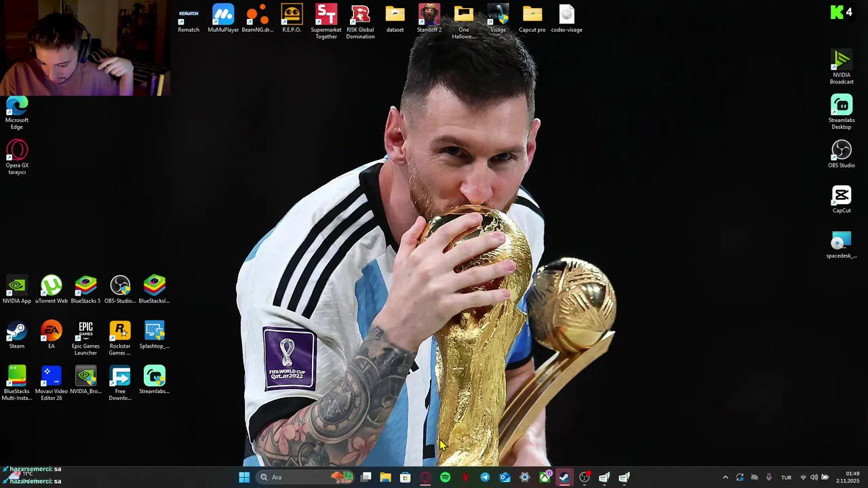Open Microsoft Edge desktop shortcut
This screenshot has width=868, height=488.
coord(17,113)
